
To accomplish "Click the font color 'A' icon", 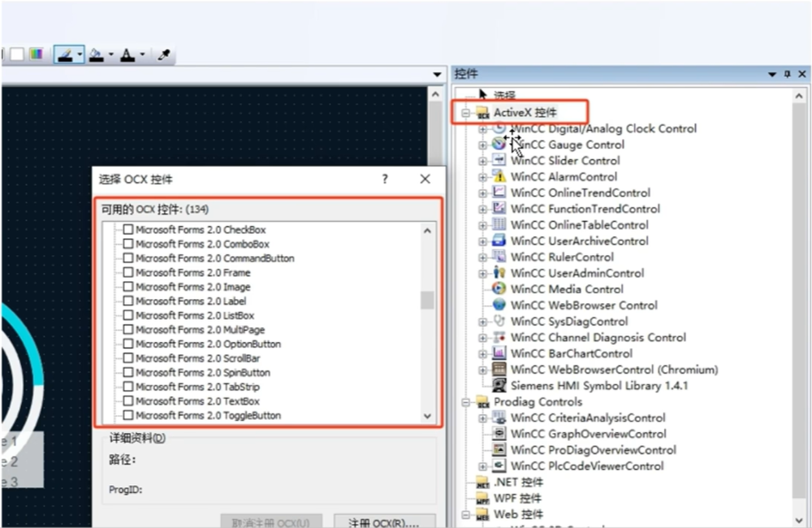I will 127,55.
